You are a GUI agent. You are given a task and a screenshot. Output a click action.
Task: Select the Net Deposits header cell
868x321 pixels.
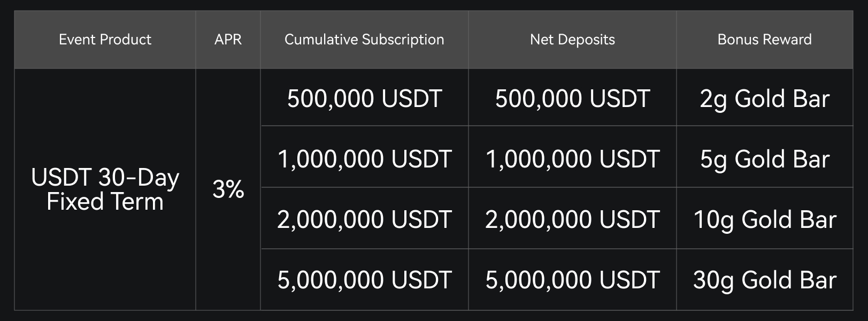coord(572,40)
